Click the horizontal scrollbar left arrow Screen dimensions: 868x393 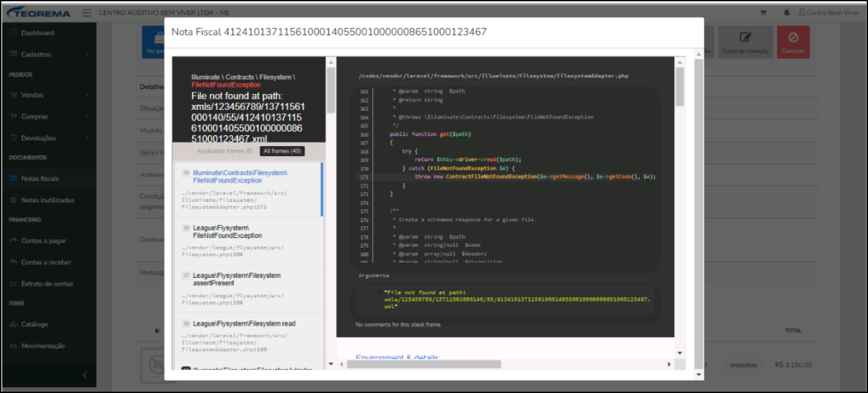coord(342,364)
